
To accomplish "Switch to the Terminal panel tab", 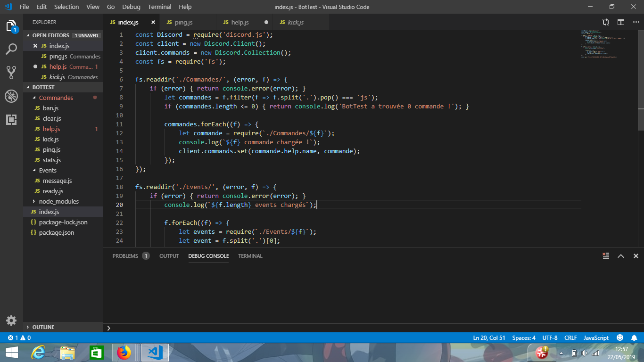I will pos(250,256).
